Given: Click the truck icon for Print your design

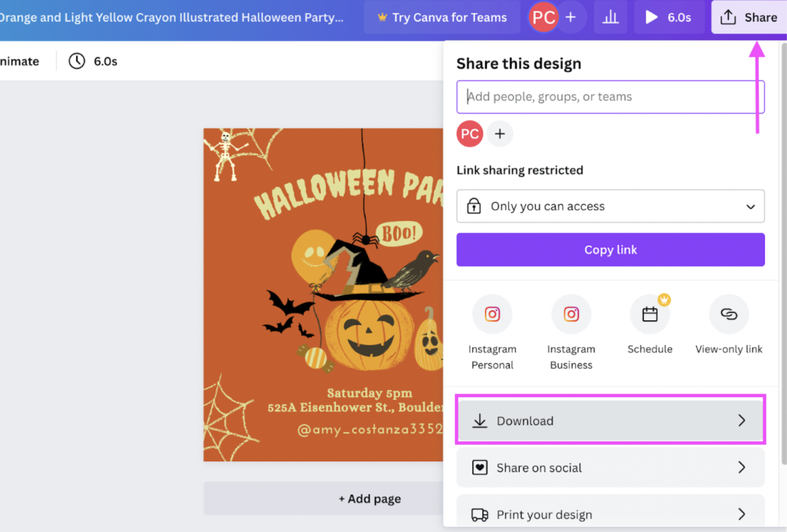Looking at the screenshot, I should coord(480,515).
